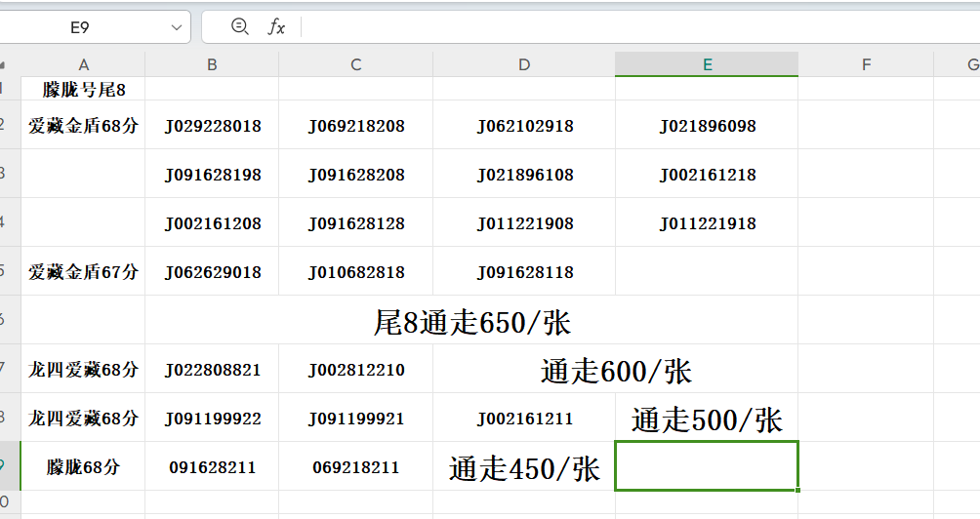Click inside the formula bar input area
Image resolution: width=980 pixels, height=519 pixels.
pos(634,27)
